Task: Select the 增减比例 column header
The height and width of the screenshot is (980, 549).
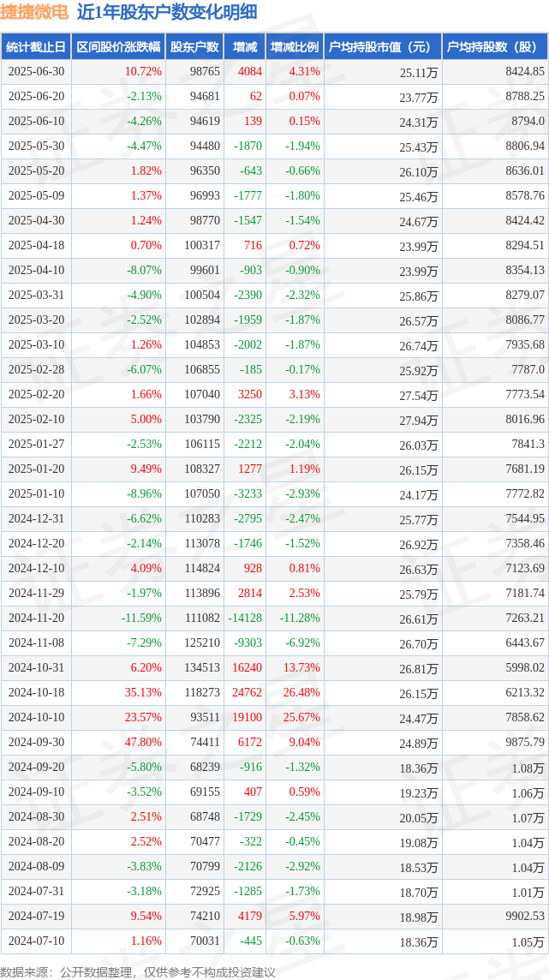Action: click(x=294, y=47)
